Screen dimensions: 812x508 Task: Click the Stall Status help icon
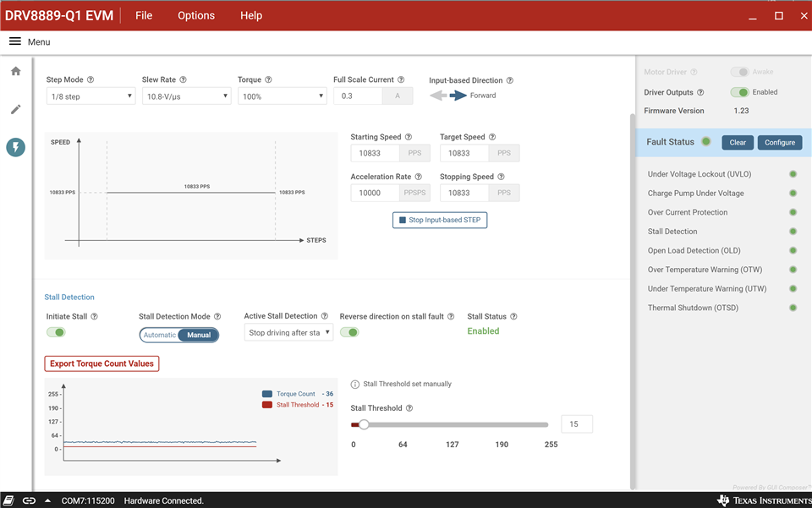(x=513, y=317)
